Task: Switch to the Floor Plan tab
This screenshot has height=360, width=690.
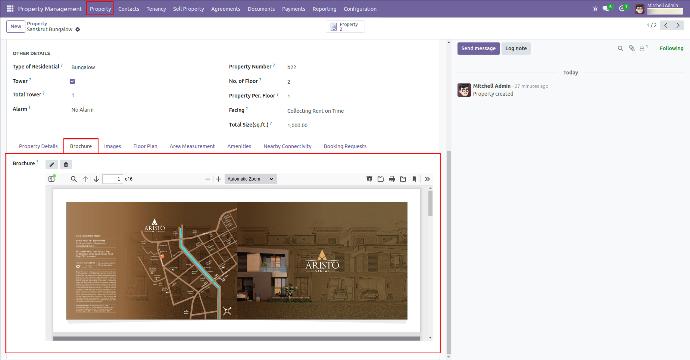Action: pos(145,146)
